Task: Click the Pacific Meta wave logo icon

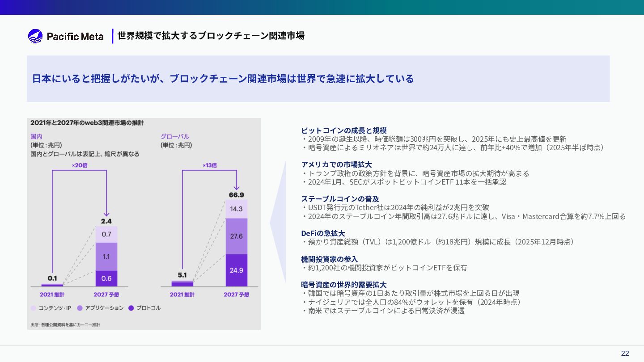Action: [x=35, y=36]
